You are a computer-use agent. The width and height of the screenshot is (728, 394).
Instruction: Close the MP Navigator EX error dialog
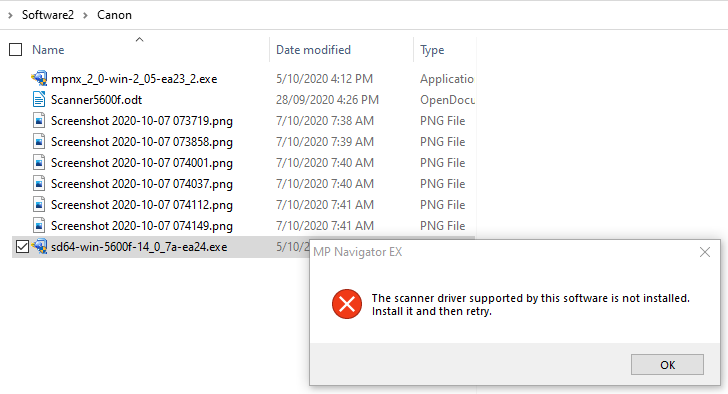[705, 252]
